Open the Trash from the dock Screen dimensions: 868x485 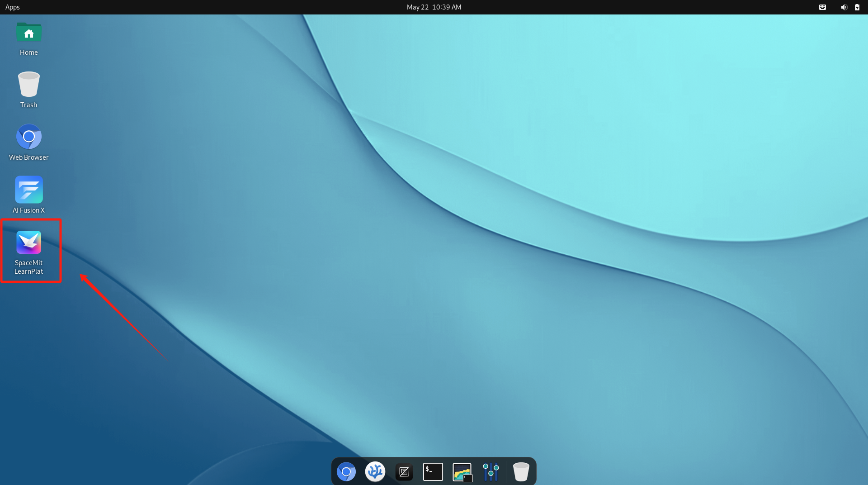521,472
